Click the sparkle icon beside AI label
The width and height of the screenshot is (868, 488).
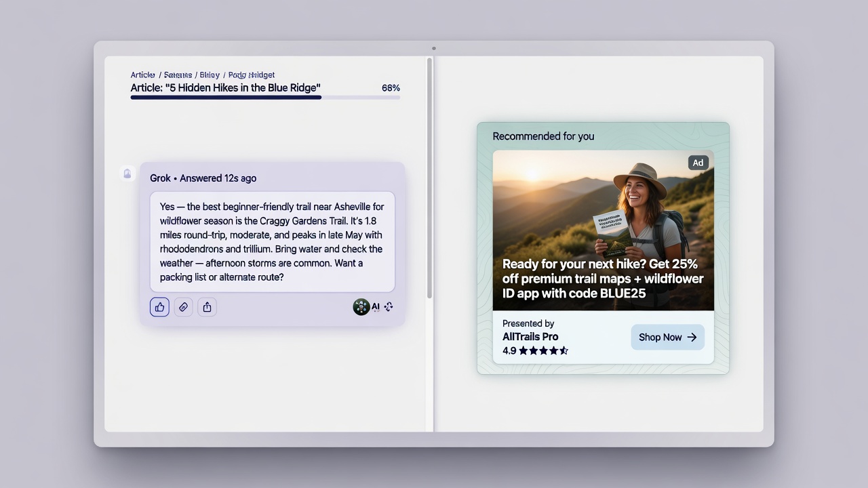[389, 307]
